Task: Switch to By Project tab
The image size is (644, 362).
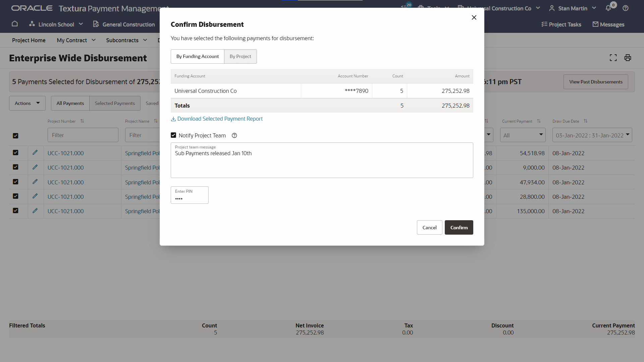Action: point(240,56)
